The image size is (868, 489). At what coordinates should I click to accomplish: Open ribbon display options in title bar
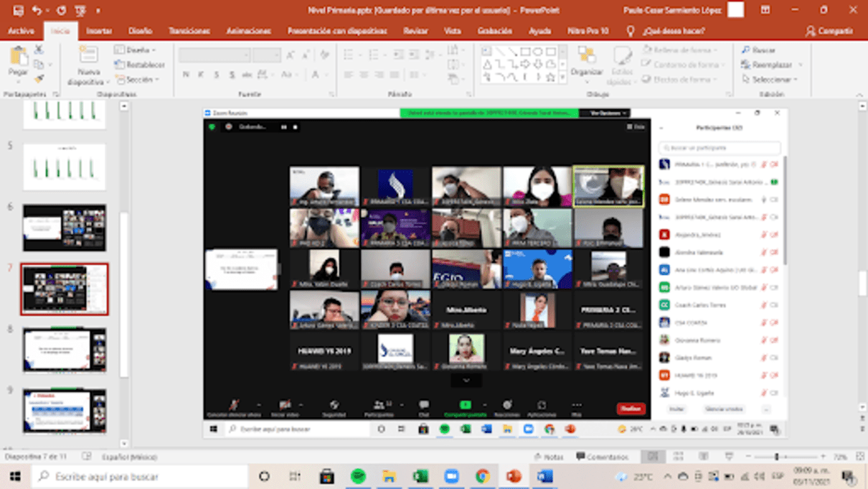[765, 10]
